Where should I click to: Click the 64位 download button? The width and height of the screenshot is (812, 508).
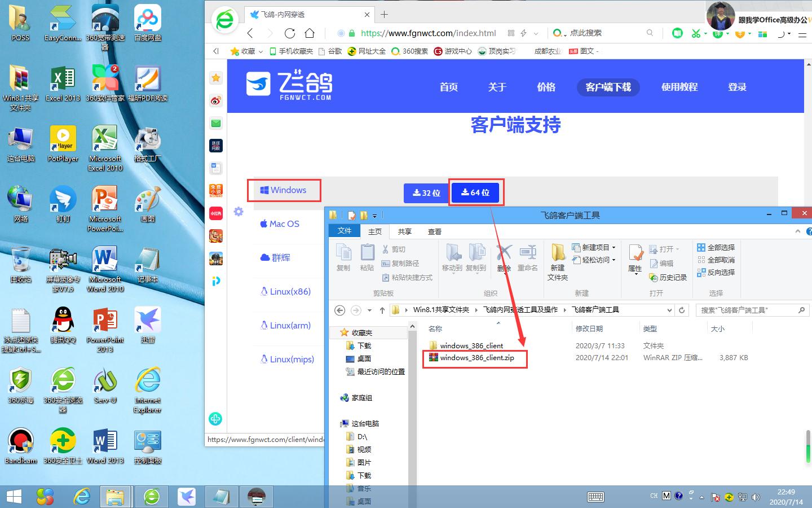point(476,192)
